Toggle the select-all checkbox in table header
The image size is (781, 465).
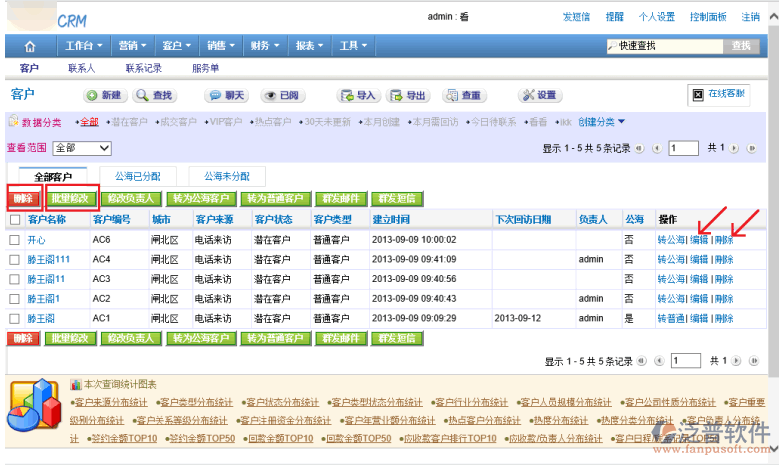tap(15, 219)
